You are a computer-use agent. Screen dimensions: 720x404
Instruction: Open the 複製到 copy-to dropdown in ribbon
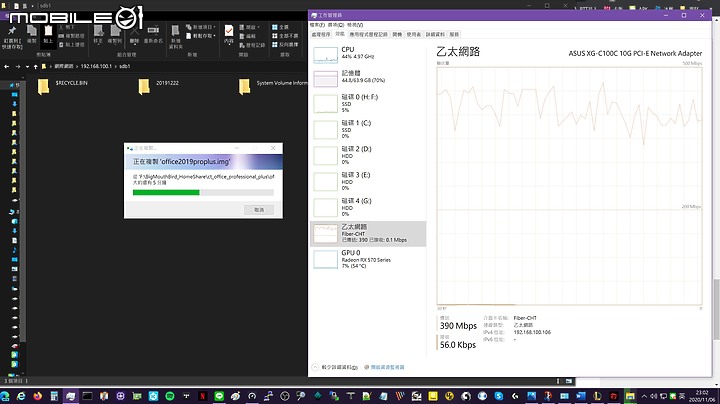click(115, 34)
